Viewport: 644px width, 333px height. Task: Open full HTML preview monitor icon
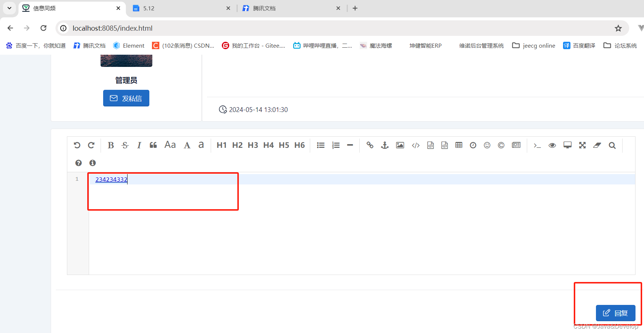coord(567,145)
